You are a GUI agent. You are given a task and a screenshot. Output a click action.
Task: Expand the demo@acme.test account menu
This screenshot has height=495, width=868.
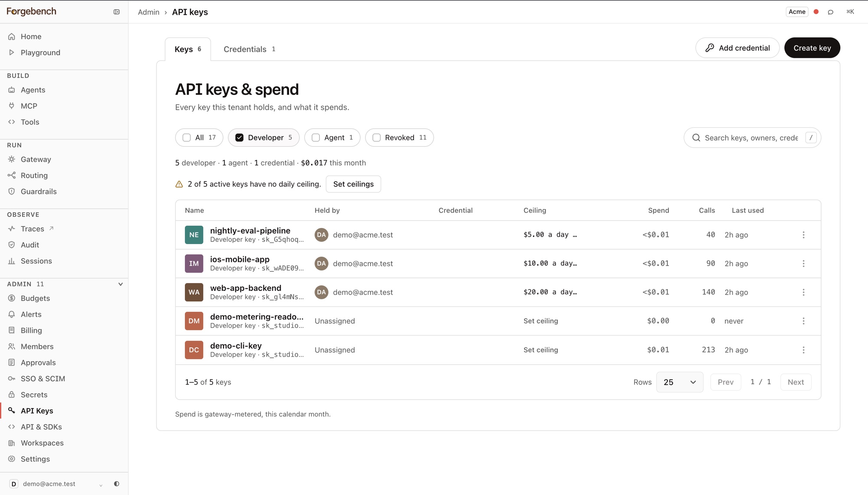coord(56,484)
